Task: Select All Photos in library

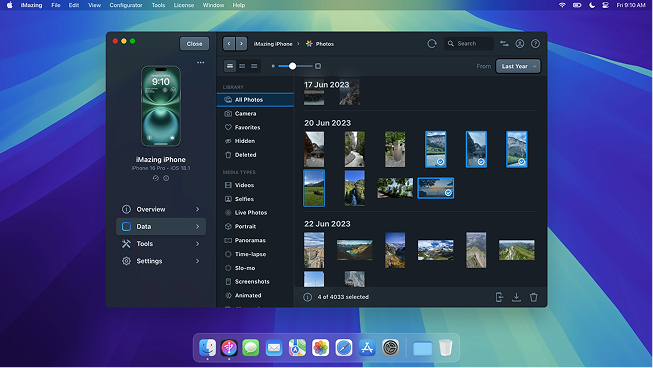Action: click(x=255, y=100)
